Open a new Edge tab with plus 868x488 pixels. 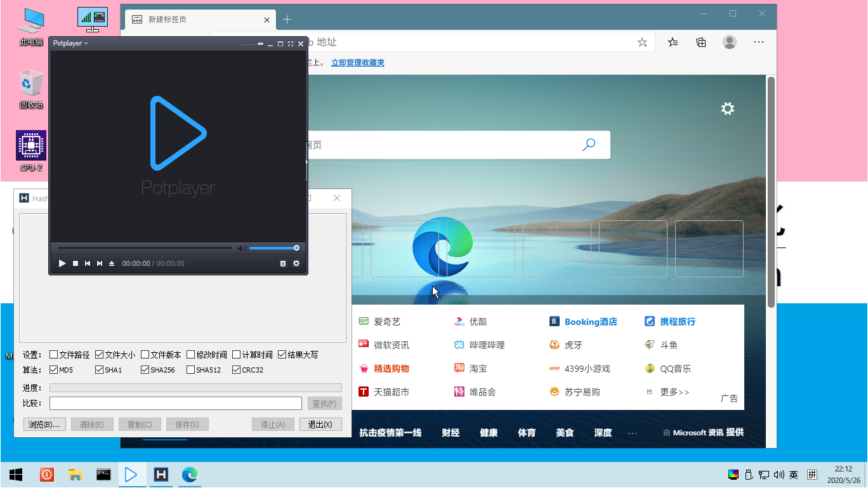click(287, 20)
